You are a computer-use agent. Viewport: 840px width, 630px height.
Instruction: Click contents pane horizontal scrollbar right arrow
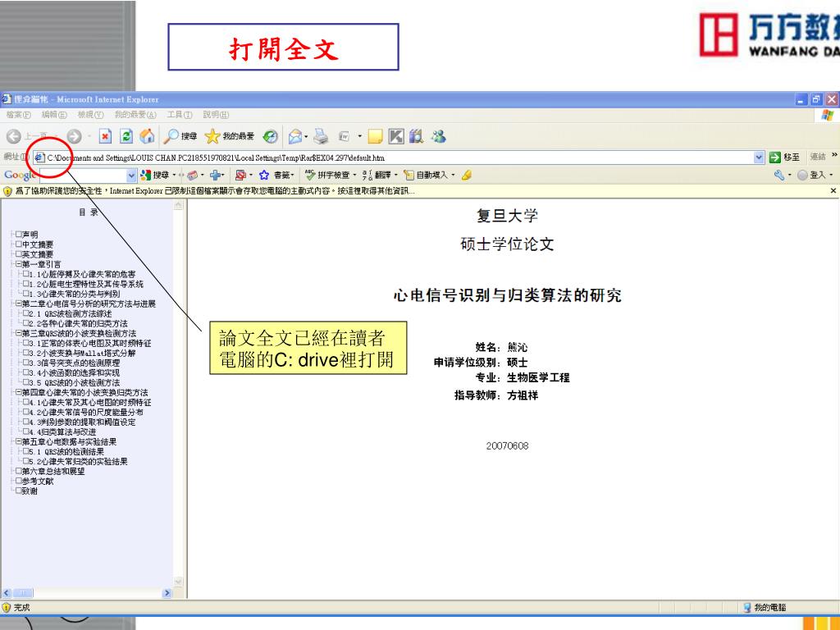point(167,593)
